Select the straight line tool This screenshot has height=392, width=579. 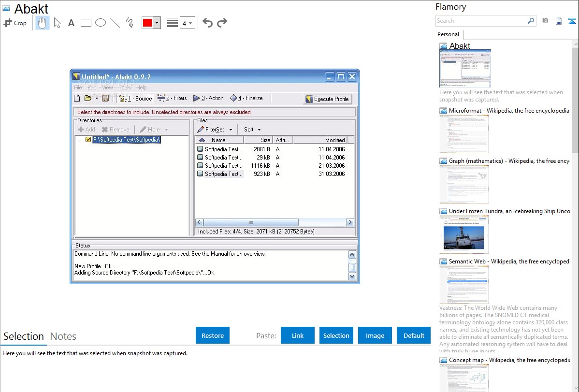pos(115,23)
